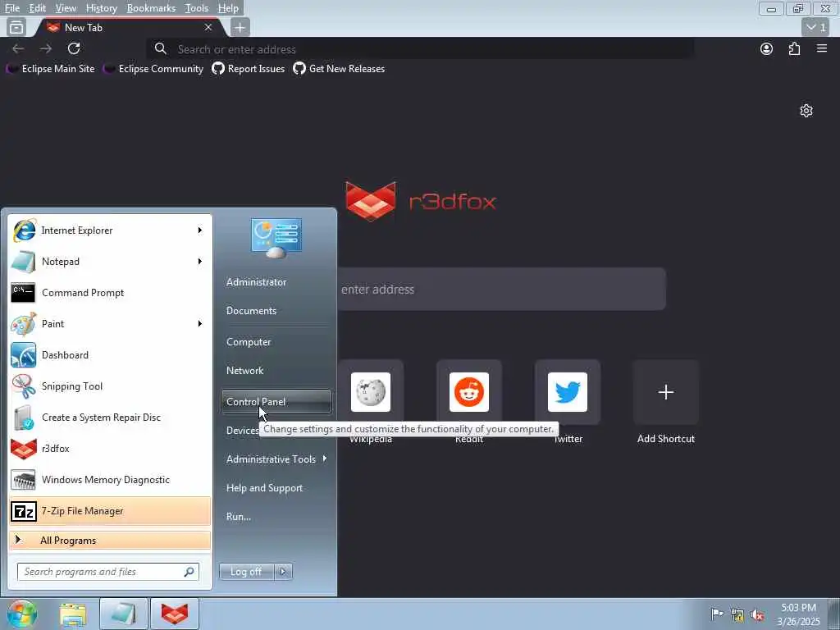This screenshot has width=840, height=630.
Task: Launch 7-Zip File Manager
Action: 110,511
